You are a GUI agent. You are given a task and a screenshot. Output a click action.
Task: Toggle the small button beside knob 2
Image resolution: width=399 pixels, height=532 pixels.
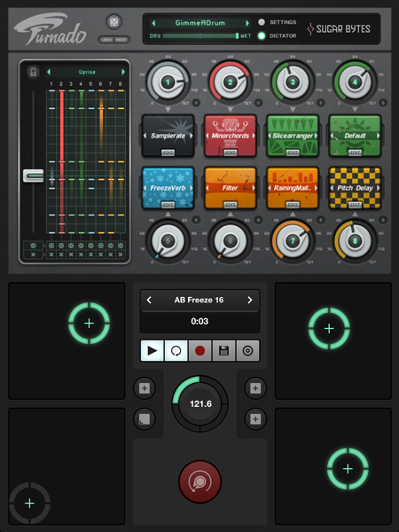coord(258,103)
